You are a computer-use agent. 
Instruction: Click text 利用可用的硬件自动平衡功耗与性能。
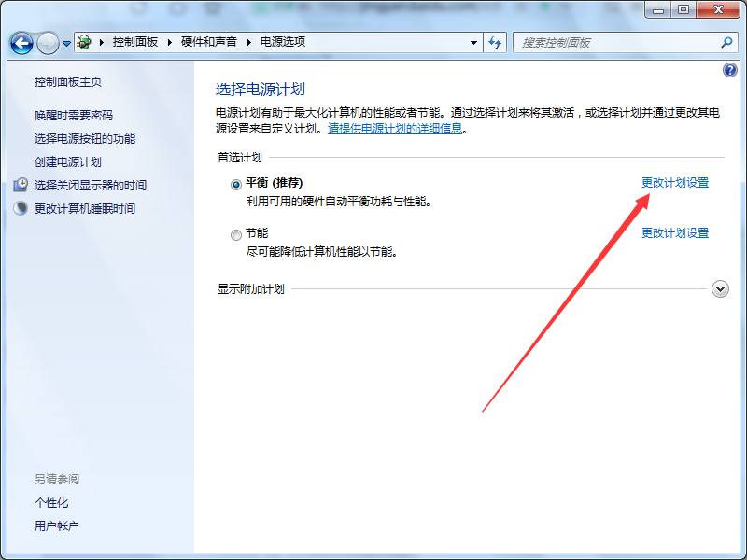coord(339,202)
